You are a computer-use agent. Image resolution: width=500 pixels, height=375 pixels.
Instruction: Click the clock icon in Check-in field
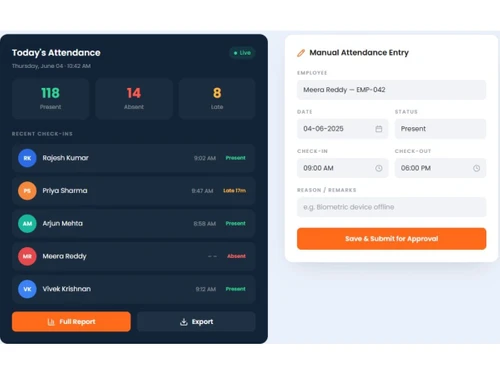tap(379, 168)
